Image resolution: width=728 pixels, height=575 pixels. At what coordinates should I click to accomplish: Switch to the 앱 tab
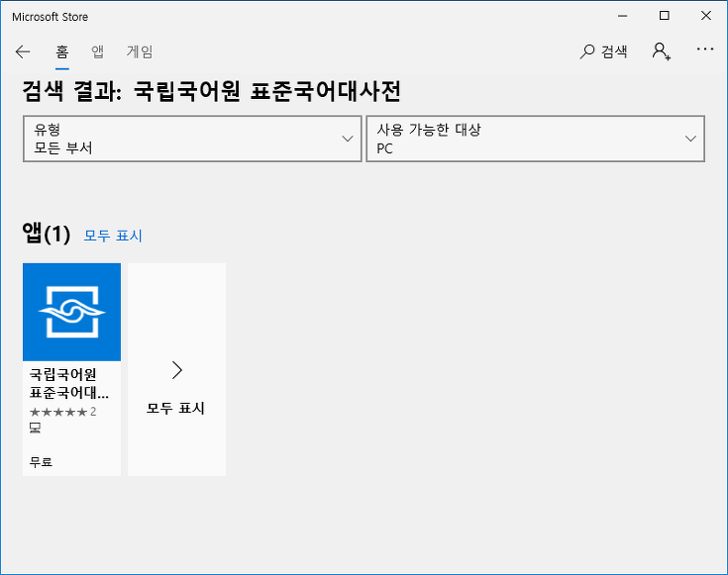point(97,51)
